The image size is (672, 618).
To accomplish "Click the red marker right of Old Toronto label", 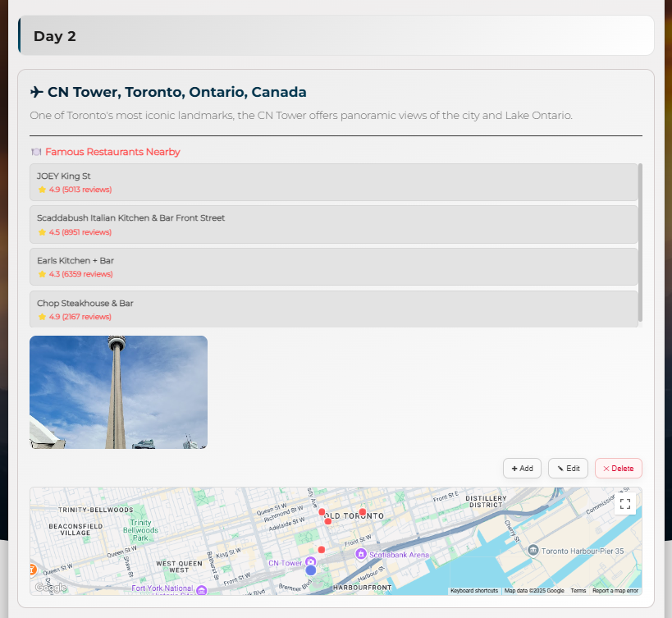I will click(363, 511).
